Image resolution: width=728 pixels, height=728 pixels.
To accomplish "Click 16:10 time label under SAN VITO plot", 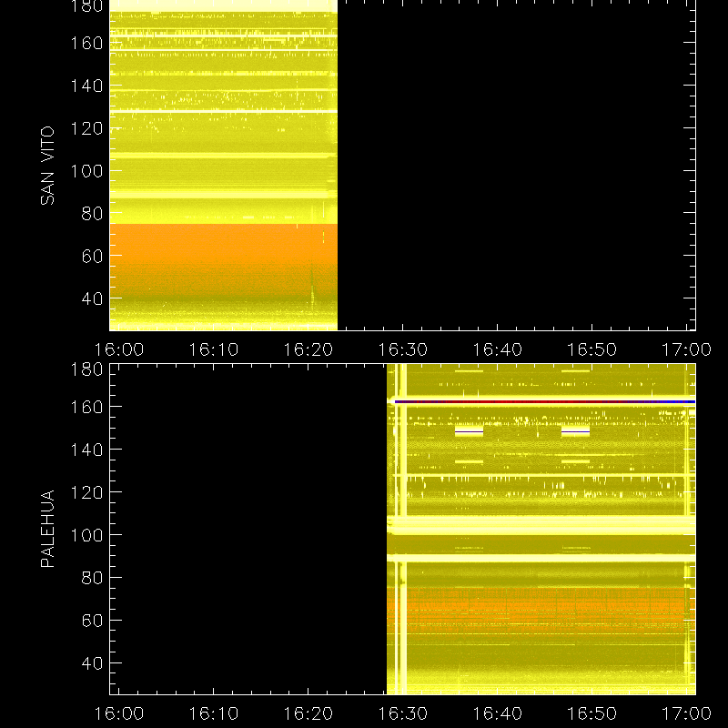I will [x=214, y=349].
